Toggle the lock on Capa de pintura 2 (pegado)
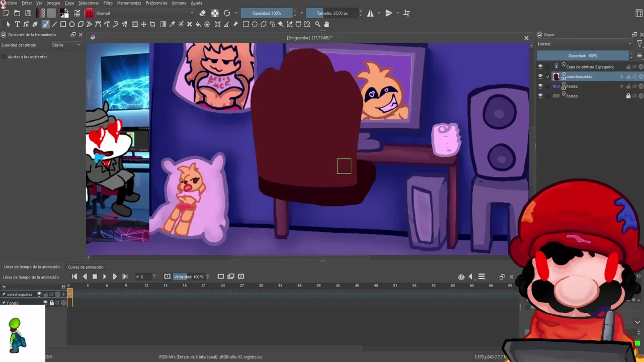Screen dimensions: 644x362 point(628,67)
